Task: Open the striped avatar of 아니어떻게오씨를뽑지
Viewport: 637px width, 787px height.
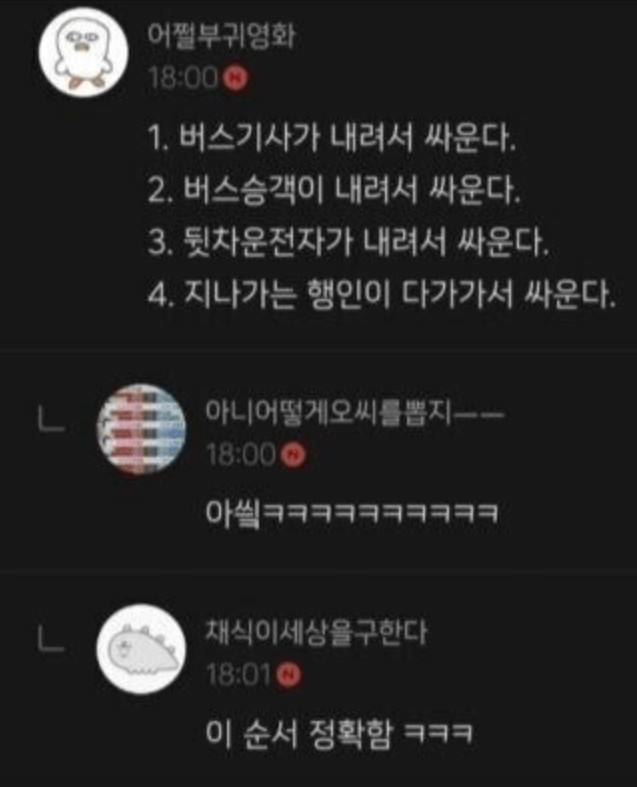Action: [142, 429]
